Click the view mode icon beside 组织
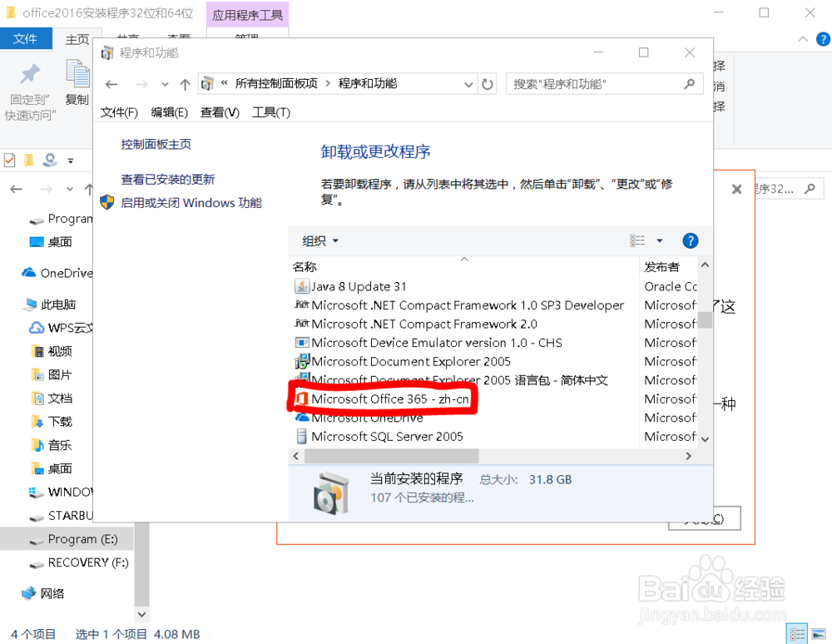832x644 pixels. coord(637,240)
